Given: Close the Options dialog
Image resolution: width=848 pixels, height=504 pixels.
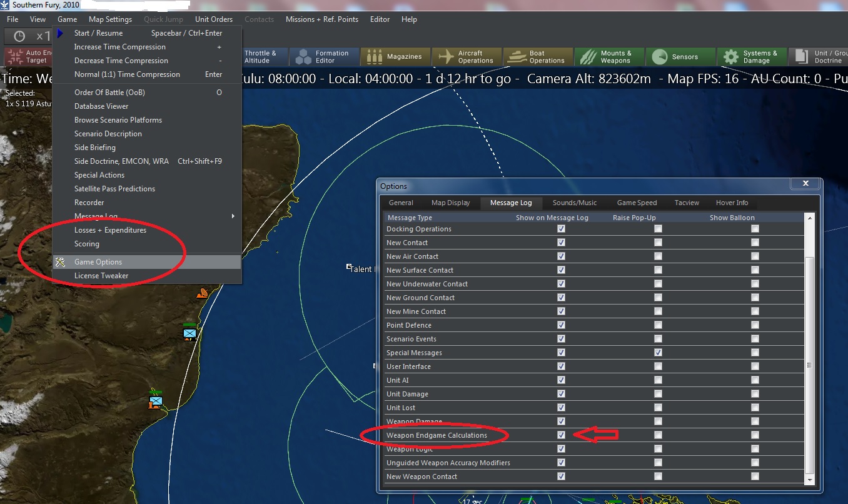Looking at the screenshot, I should coord(805,183).
